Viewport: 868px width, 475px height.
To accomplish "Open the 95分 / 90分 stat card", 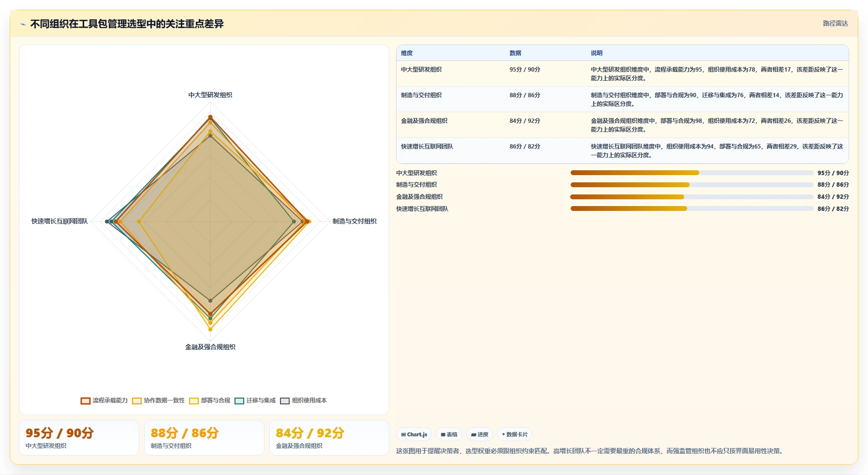I will pos(79,438).
